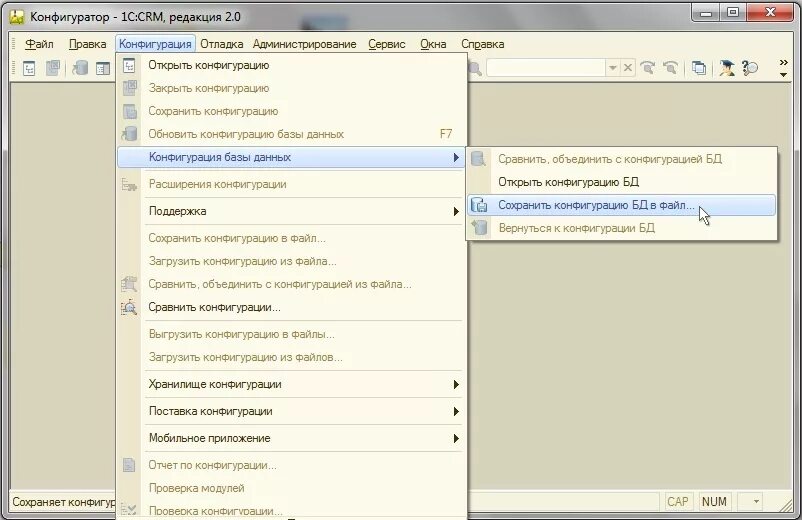Expand the Поддержка submenu arrow
The width and height of the screenshot is (802, 520).
coord(456,211)
